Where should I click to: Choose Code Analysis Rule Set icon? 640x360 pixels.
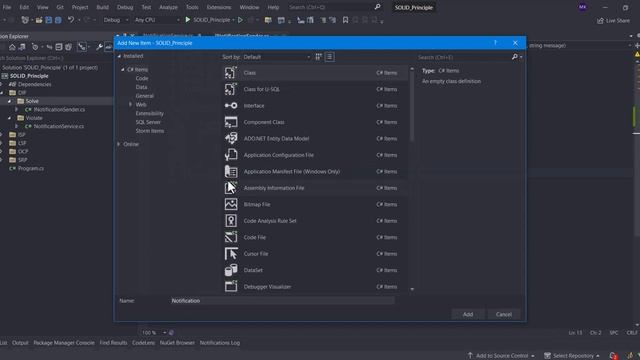pyautogui.click(x=231, y=221)
